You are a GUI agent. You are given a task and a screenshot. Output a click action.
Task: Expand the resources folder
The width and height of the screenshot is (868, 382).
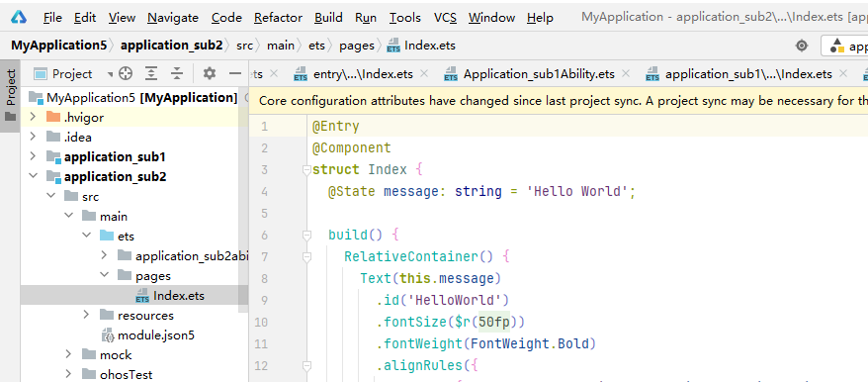(86, 315)
